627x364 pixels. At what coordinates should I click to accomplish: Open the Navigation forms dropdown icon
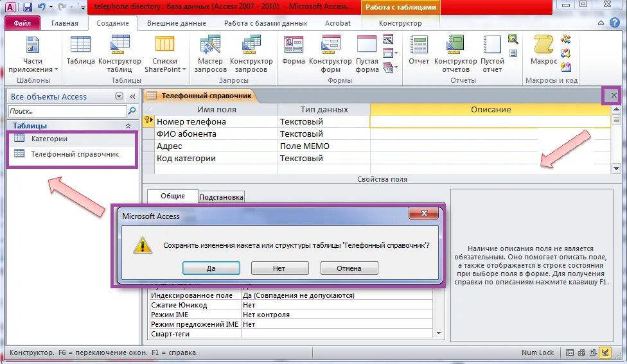(390, 53)
